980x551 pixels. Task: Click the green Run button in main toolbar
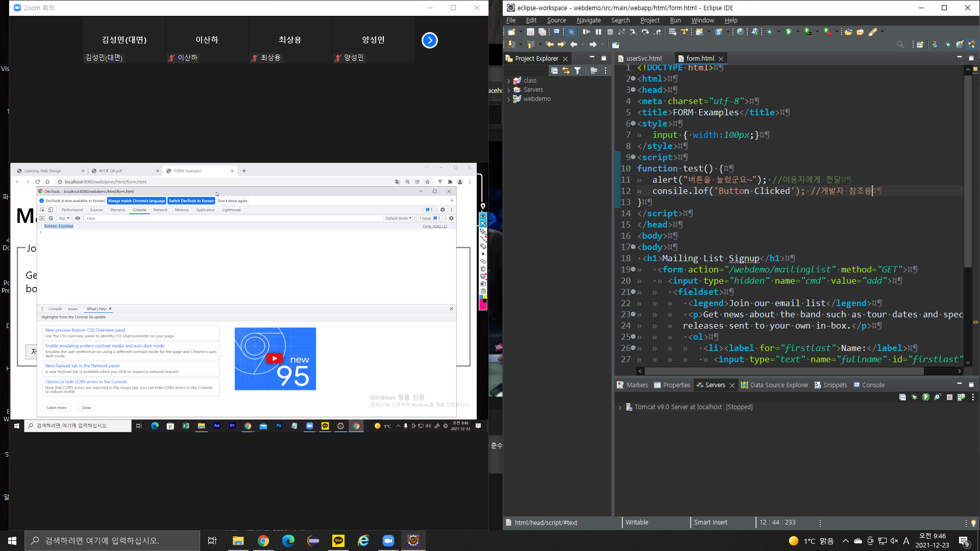coord(789,32)
